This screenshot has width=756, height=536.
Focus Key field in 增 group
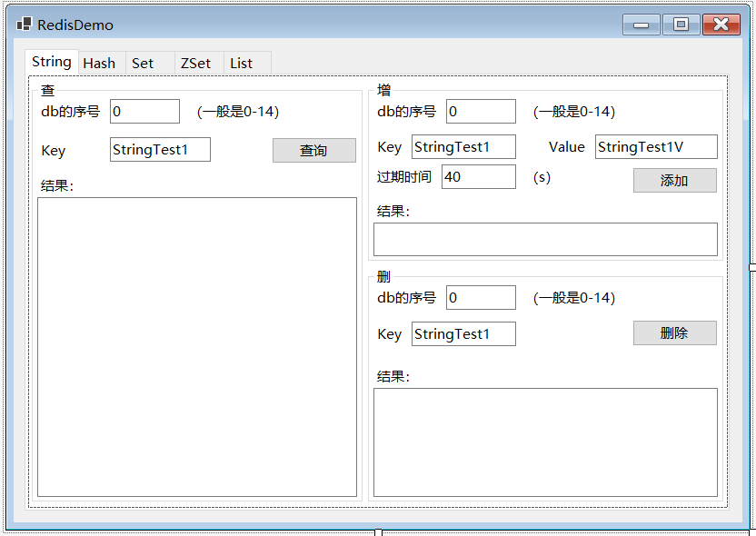coord(463,146)
